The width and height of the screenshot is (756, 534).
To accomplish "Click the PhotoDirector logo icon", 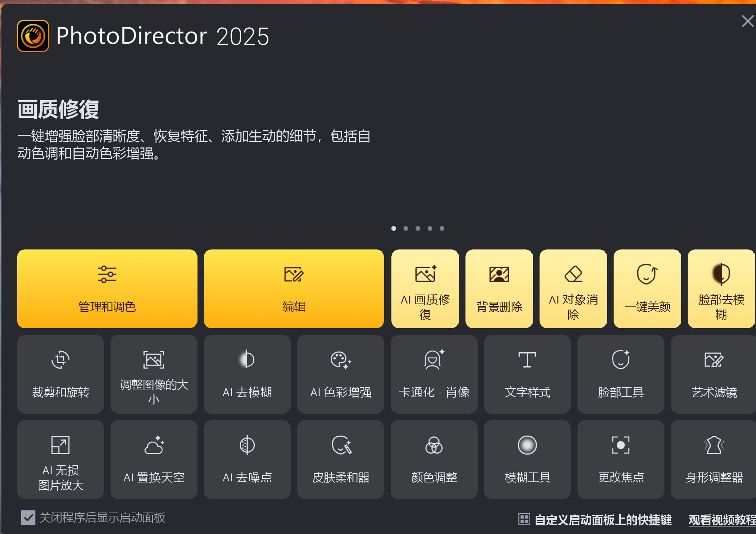I will [x=33, y=36].
